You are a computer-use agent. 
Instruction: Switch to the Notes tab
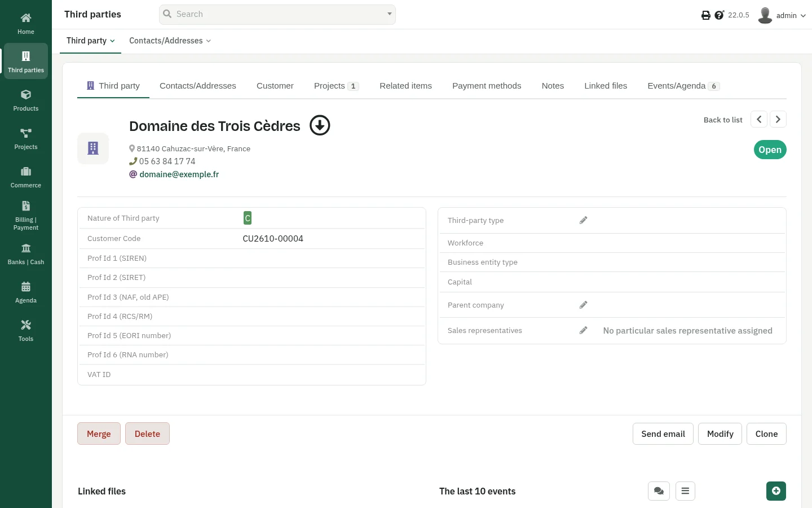553,86
